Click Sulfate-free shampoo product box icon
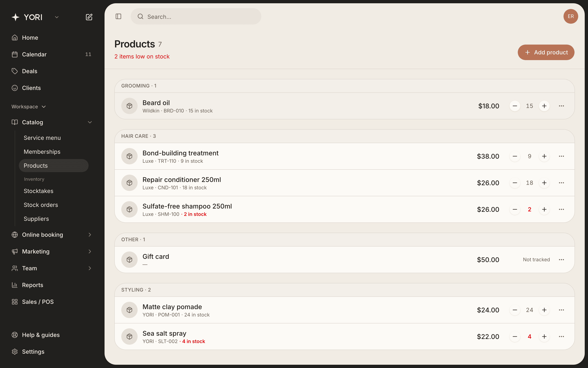The width and height of the screenshot is (588, 368). (x=129, y=209)
